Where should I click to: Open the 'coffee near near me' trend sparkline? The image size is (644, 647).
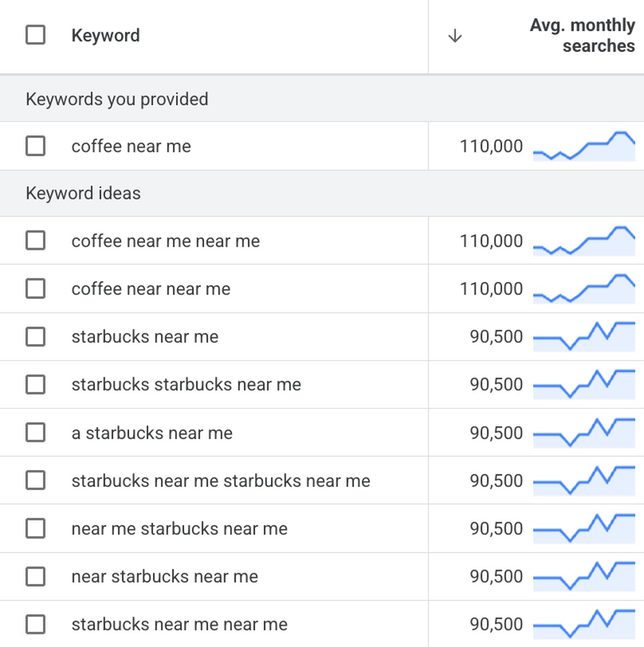click(x=584, y=289)
